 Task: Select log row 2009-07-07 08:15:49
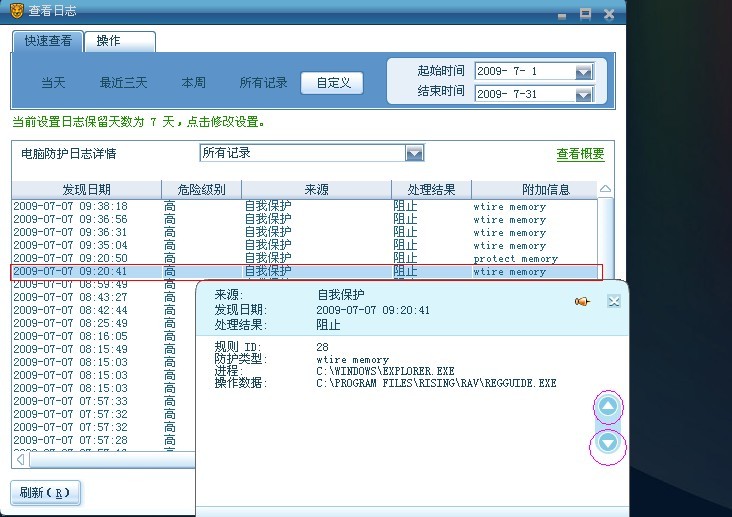104,349
